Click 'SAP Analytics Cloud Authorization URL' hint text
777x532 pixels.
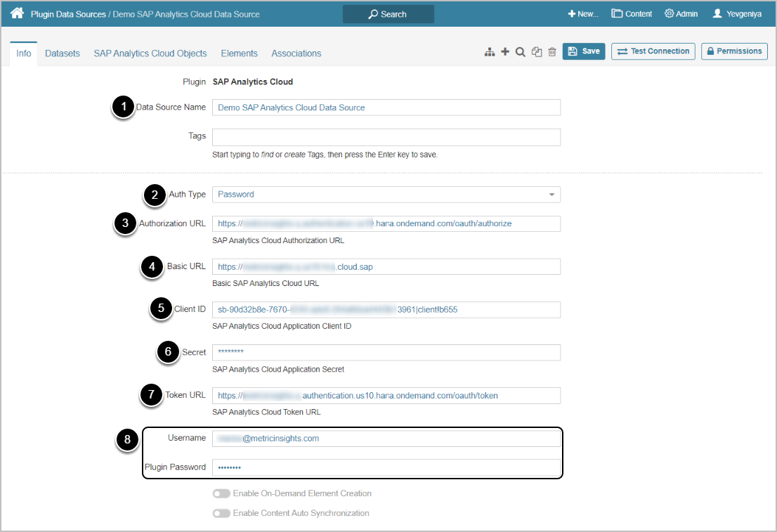278,240
